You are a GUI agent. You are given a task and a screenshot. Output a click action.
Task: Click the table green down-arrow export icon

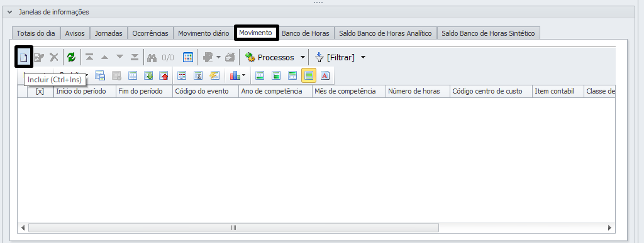148,75
